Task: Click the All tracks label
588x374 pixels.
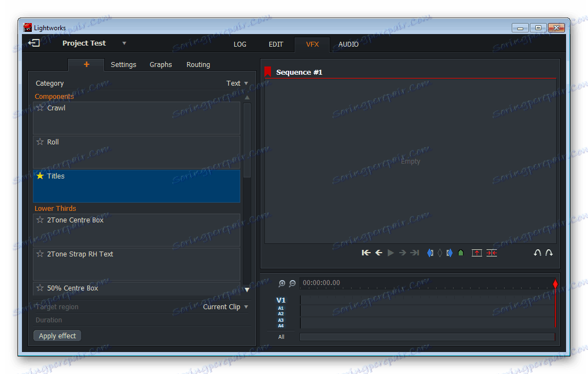Action: pos(281,337)
